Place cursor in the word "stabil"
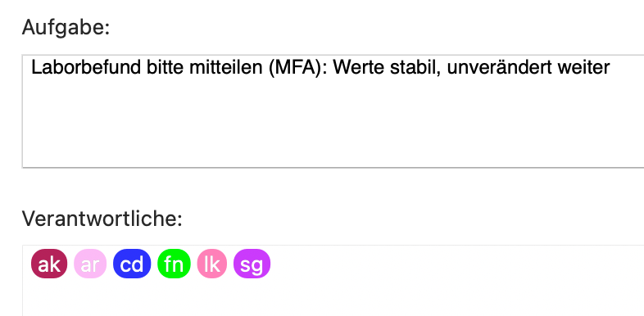 click(x=415, y=68)
